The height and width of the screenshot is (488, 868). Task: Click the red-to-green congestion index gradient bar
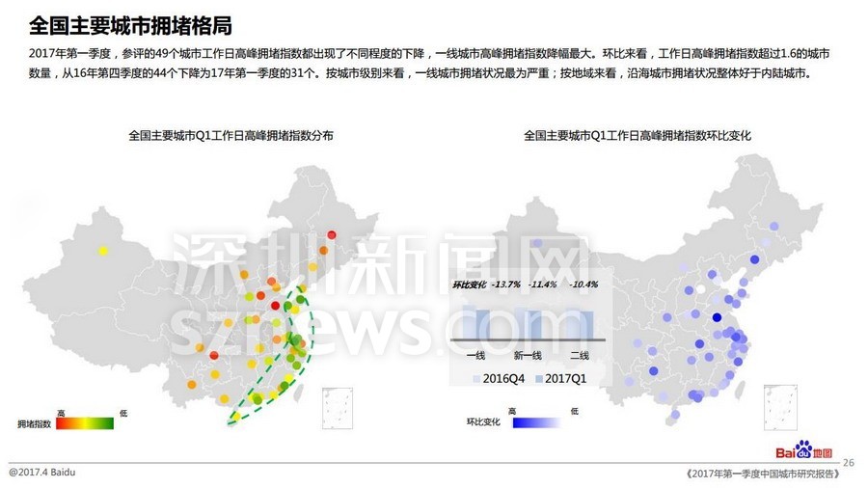point(85,421)
